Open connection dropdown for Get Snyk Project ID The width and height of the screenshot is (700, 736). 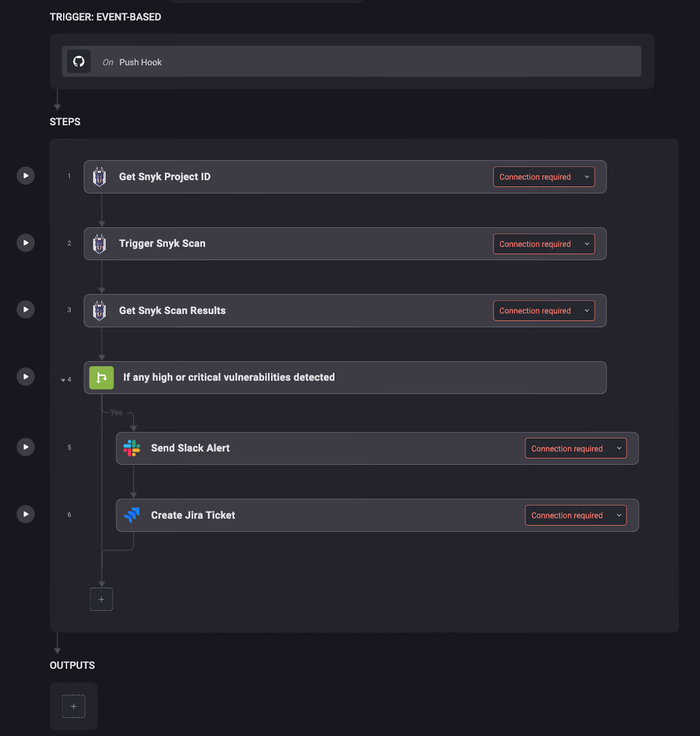[544, 177]
